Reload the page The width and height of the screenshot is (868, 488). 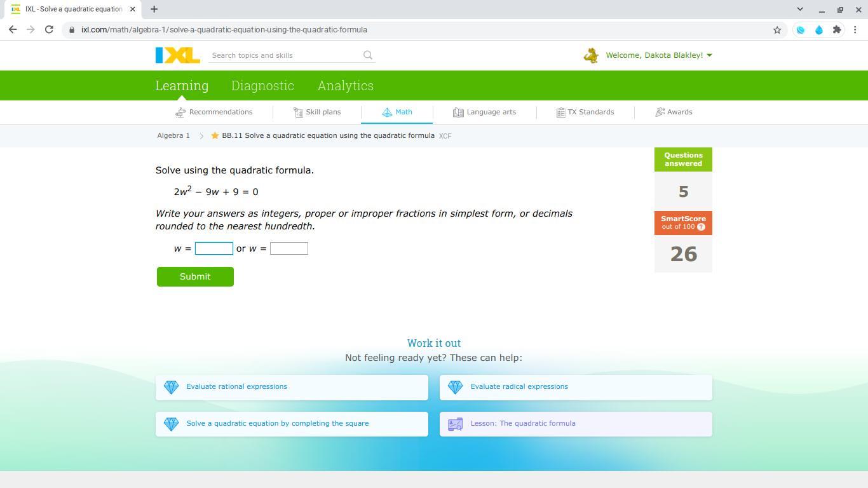[49, 30]
